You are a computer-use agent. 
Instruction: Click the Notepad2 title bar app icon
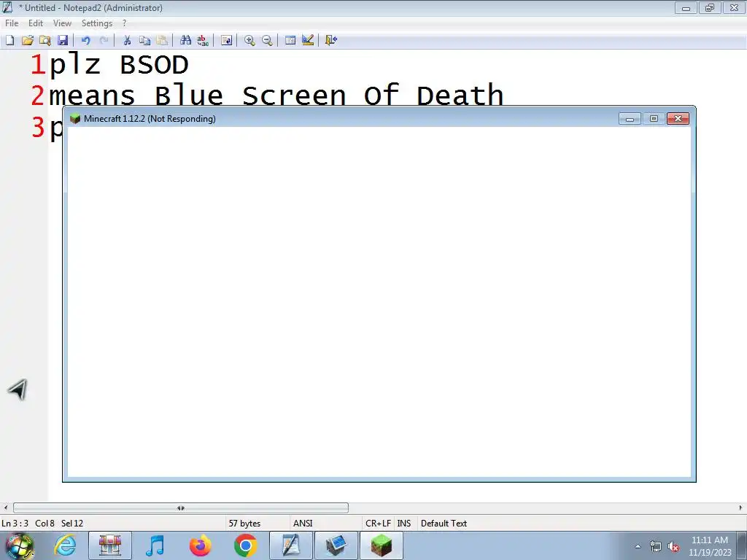[x=7, y=7]
